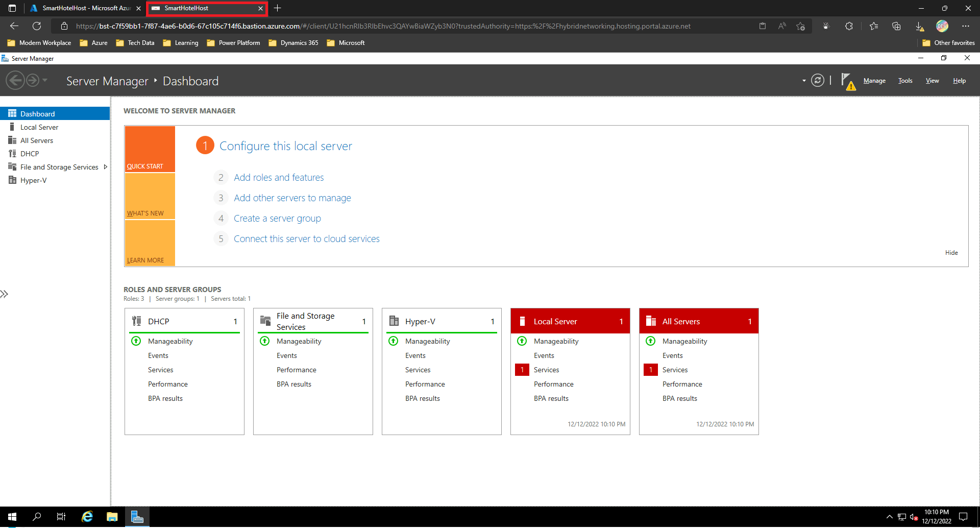The image size is (980, 528).
Task: Open the Help menu
Action: pos(959,81)
